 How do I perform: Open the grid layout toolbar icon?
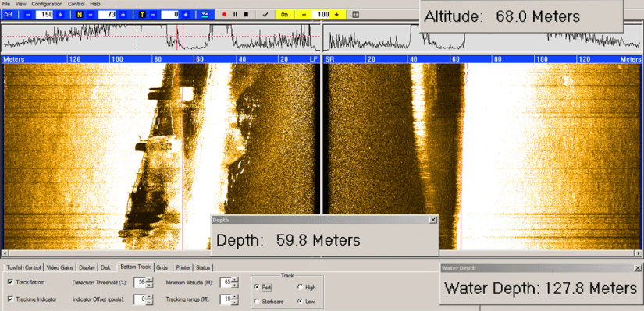356,14
